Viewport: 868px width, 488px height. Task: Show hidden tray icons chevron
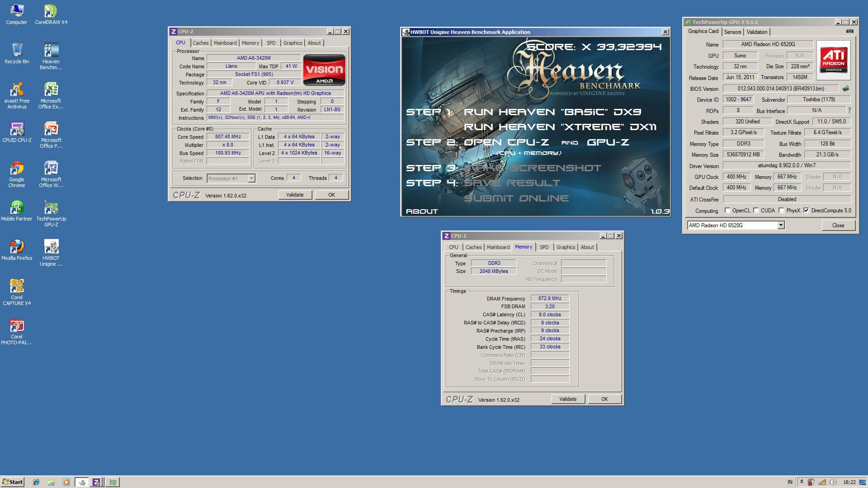(802, 482)
